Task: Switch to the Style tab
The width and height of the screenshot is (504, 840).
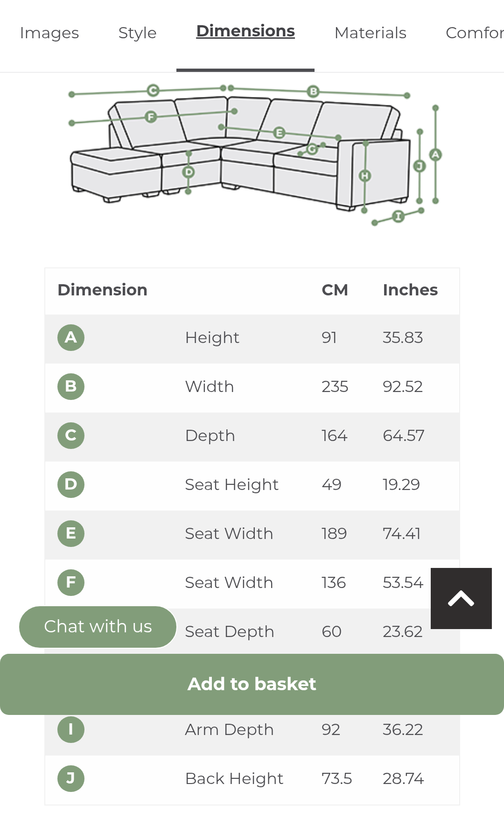Action: [x=137, y=33]
